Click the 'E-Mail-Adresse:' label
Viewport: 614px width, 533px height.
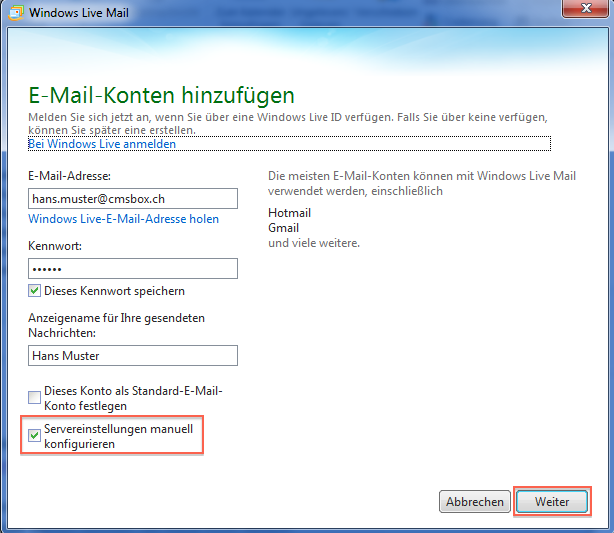pyautogui.click(x=69, y=176)
